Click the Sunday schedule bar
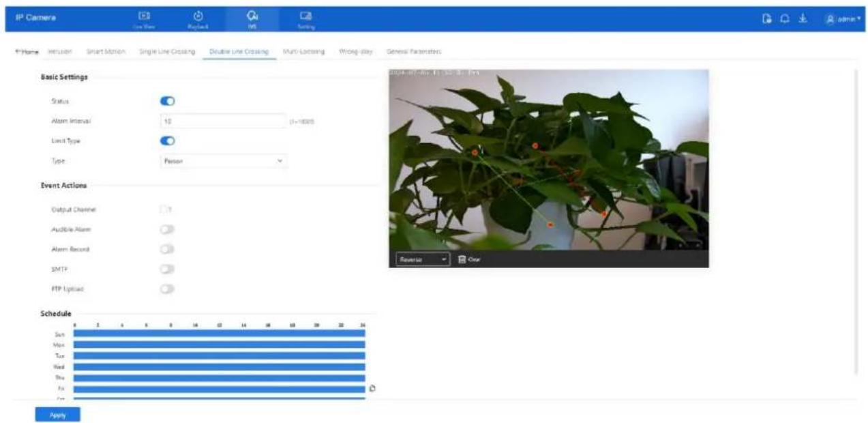 (x=219, y=334)
